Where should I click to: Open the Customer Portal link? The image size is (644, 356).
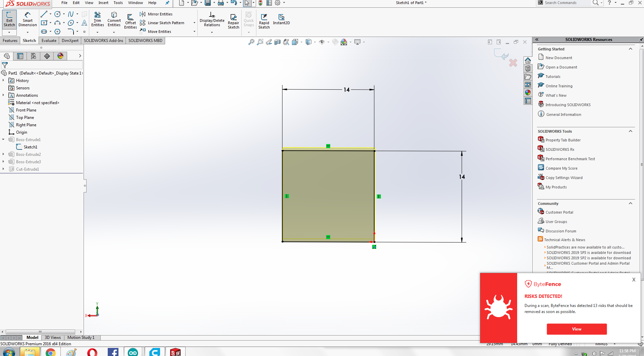click(x=559, y=212)
